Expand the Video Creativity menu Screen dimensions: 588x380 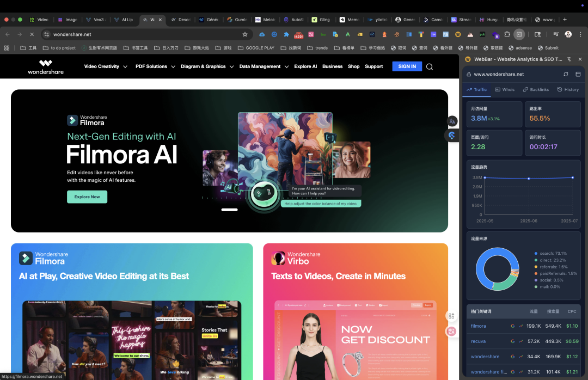tap(106, 66)
